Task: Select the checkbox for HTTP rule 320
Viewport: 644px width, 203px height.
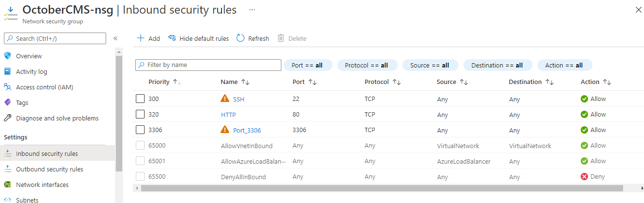Action: pos(140,114)
